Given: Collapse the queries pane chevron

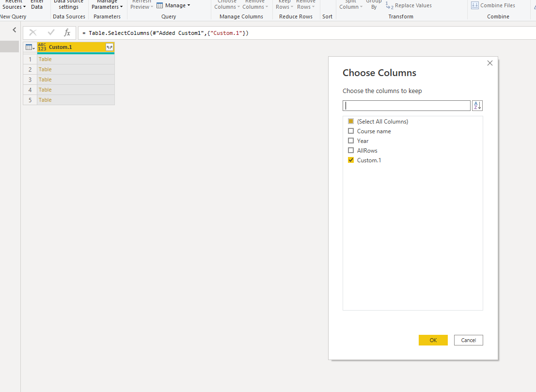Looking at the screenshot, I should [x=15, y=30].
